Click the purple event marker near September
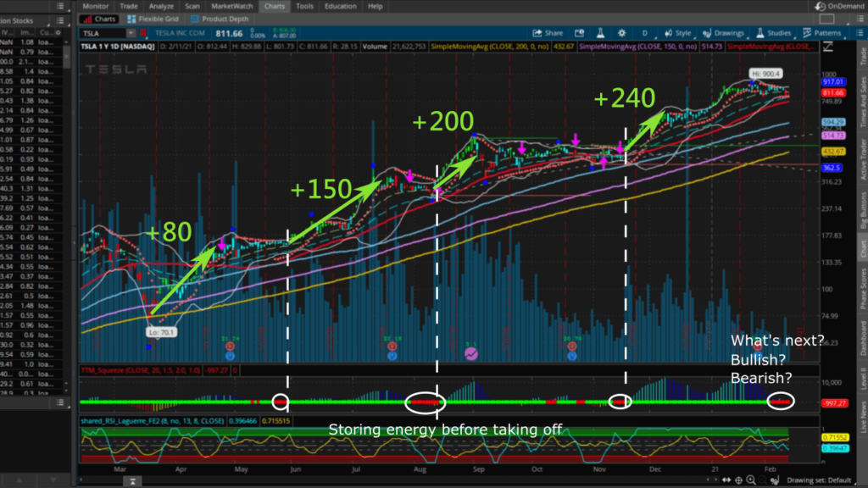The height and width of the screenshot is (488, 868). [471, 353]
